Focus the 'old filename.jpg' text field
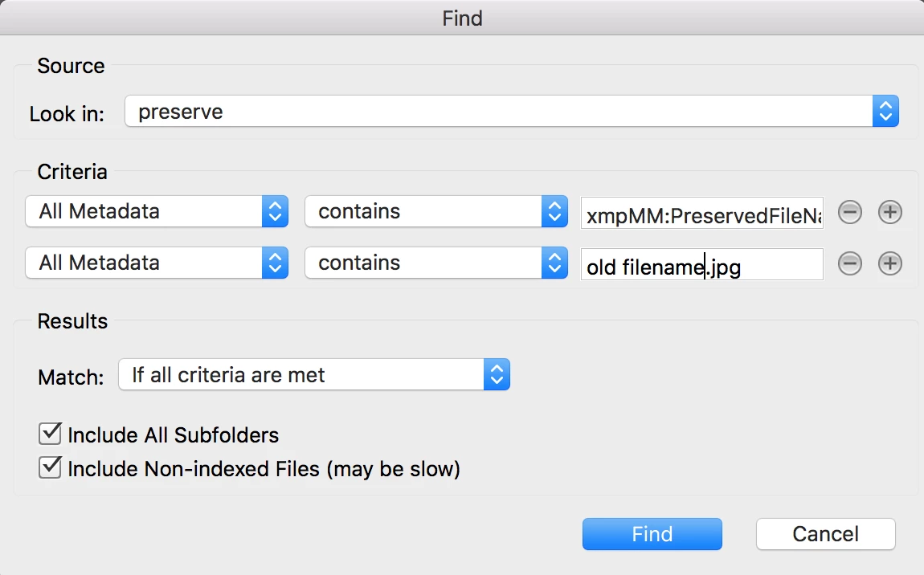Image resolution: width=924 pixels, height=575 pixels. tap(701, 264)
